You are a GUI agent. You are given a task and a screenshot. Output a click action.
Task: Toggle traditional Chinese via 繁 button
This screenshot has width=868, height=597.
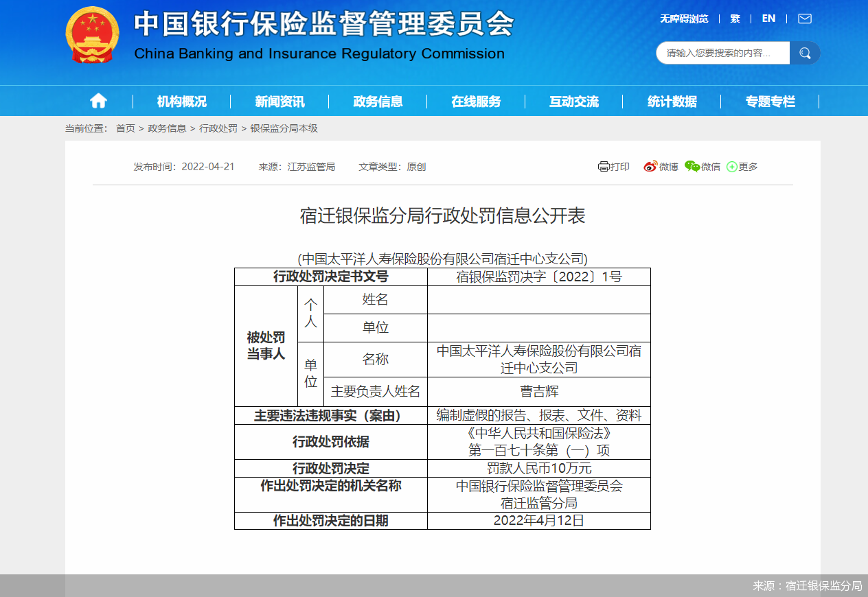click(735, 19)
